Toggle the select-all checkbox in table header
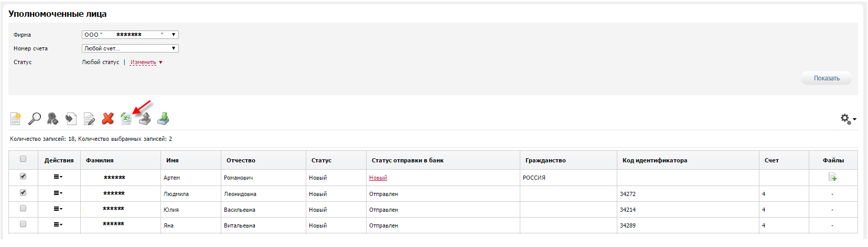This screenshot has height=247, width=868. (23, 159)
